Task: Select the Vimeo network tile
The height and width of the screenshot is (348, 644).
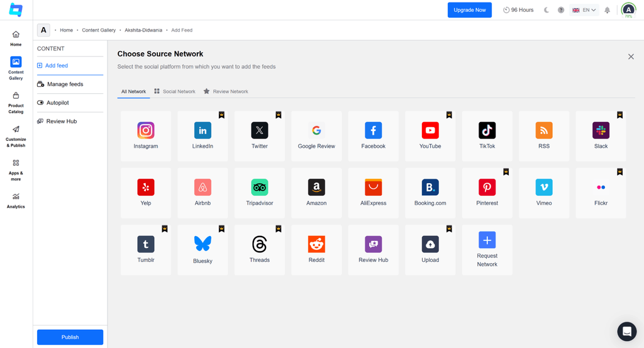Action: pyautogui.click(x=544, y=193)
